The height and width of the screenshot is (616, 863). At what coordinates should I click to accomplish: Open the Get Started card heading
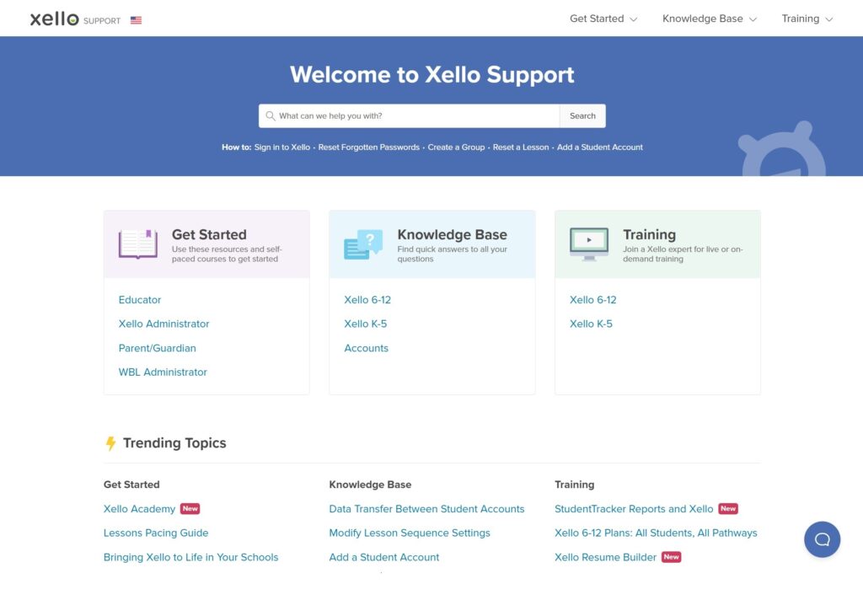(209, 234)
